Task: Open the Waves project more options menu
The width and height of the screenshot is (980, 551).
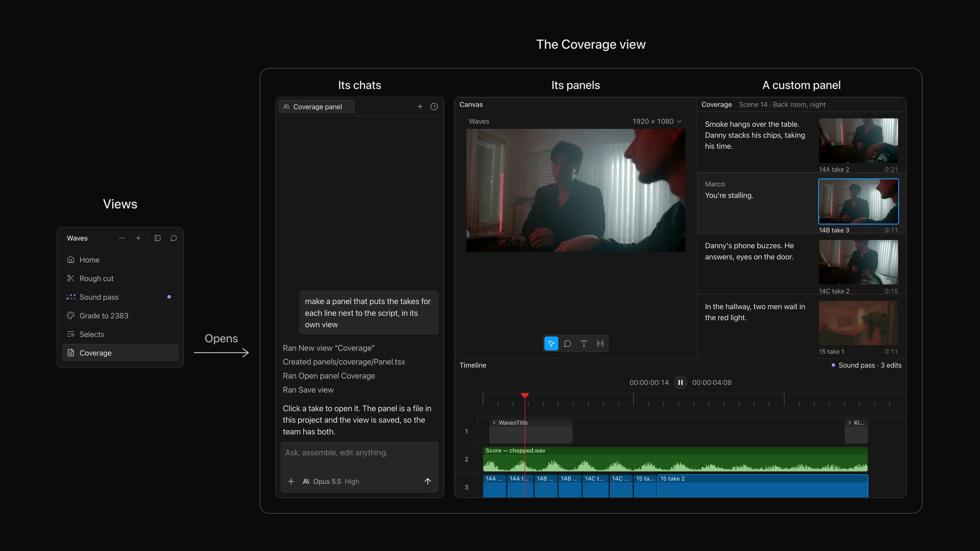Action: (122, 238)
